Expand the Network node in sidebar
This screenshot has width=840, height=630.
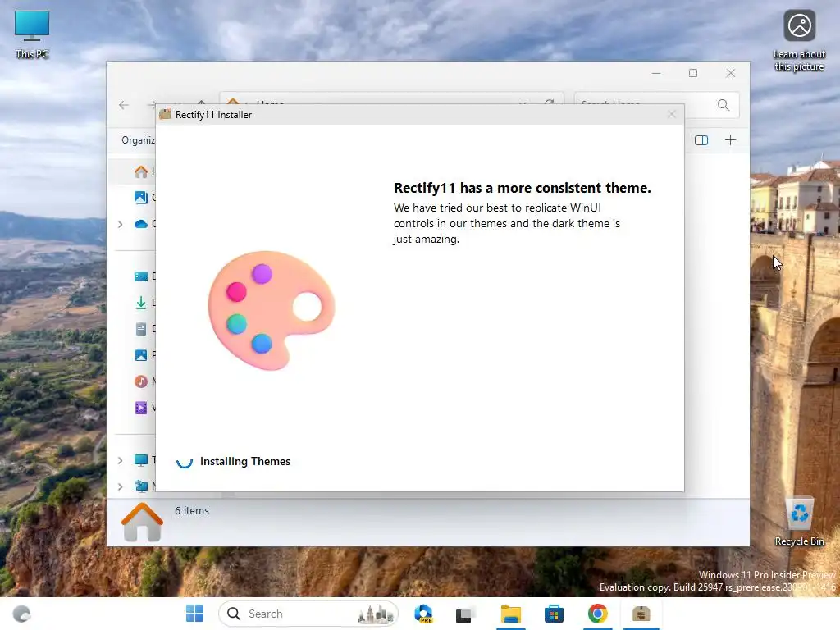click(121, 486)
